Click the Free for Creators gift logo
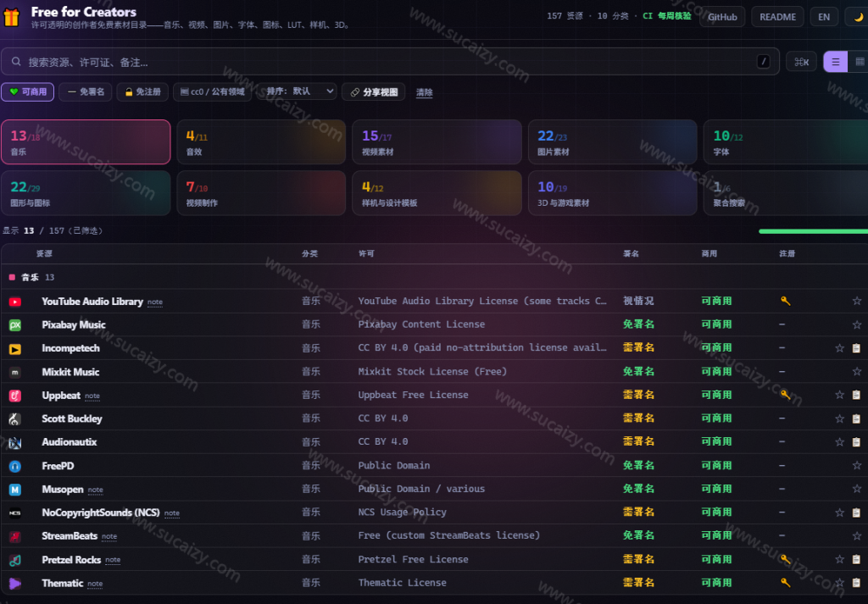868x604 pixels. pos(11,17)
